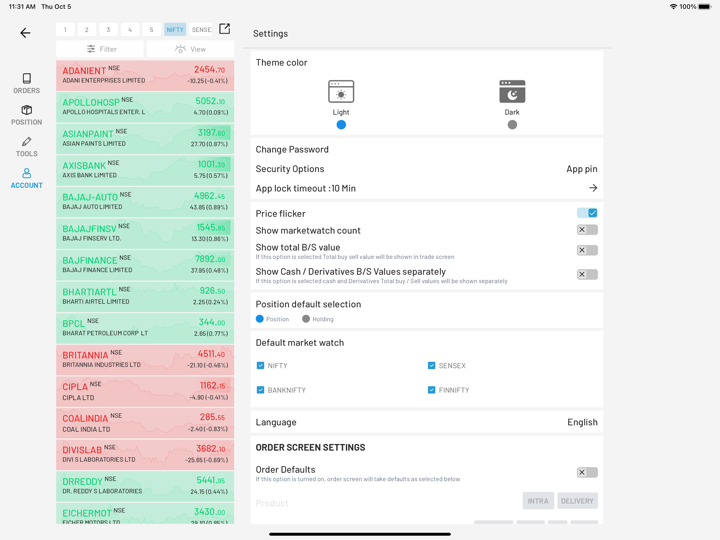Open the Tools section
720x540 pixels.
click(x=27, y=147)
